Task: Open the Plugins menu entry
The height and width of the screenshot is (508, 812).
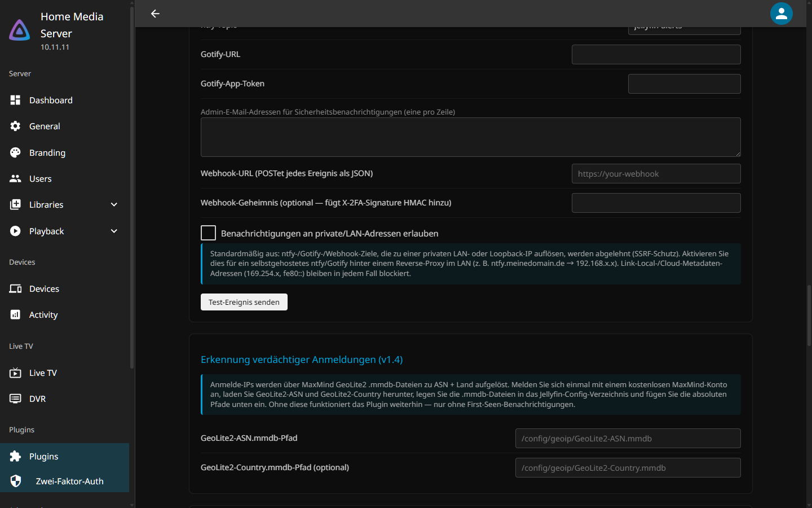Action: tap(64, 456)
